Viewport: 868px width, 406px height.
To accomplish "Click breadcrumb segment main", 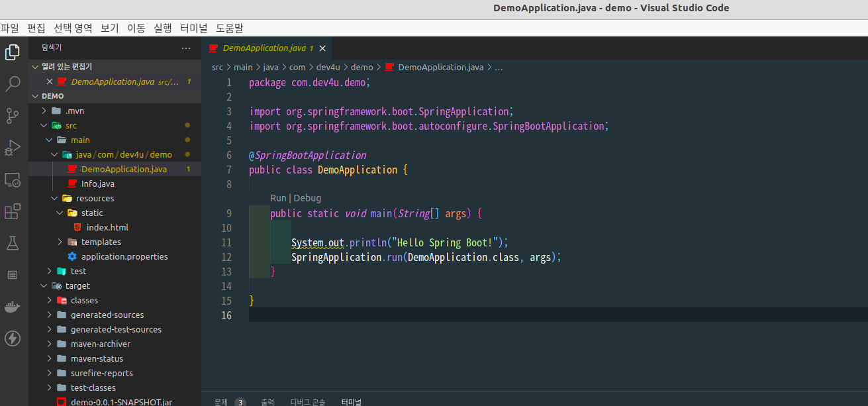I will 243,67.
